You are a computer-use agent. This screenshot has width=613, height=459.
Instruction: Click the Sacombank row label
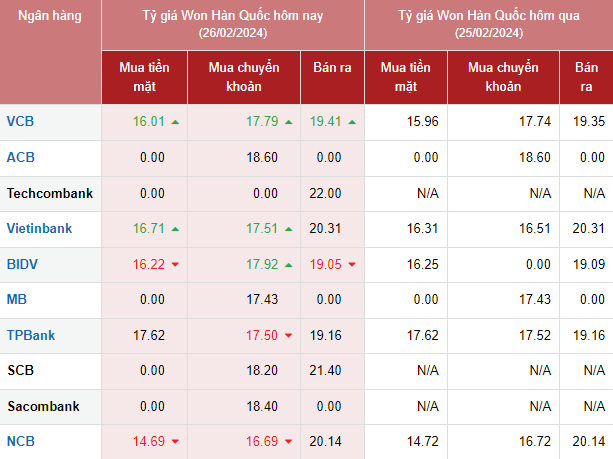44,407
